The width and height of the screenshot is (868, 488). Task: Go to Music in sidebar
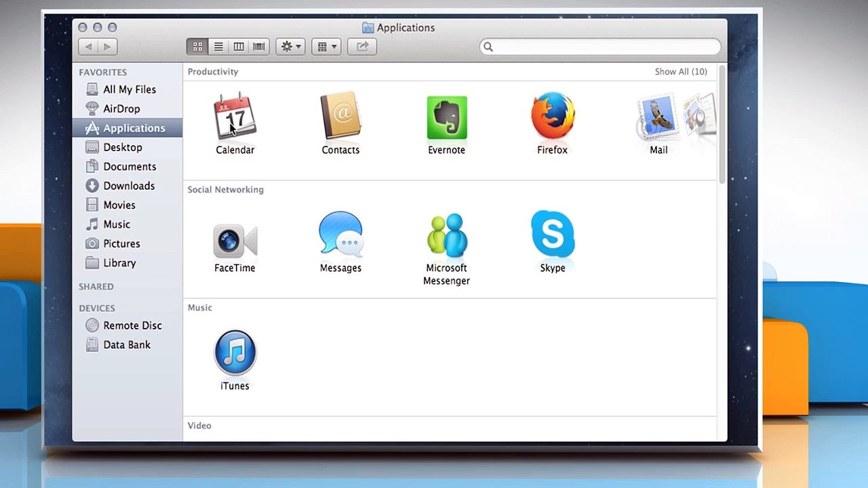click(x=127, y=224)
